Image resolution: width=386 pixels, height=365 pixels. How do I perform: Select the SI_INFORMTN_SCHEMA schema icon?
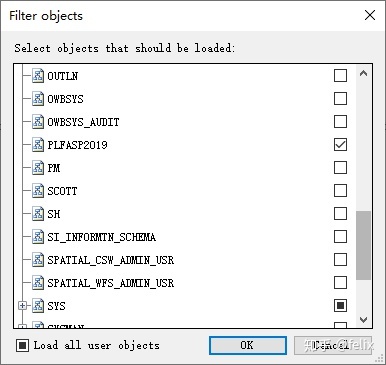tap(38, 237)
